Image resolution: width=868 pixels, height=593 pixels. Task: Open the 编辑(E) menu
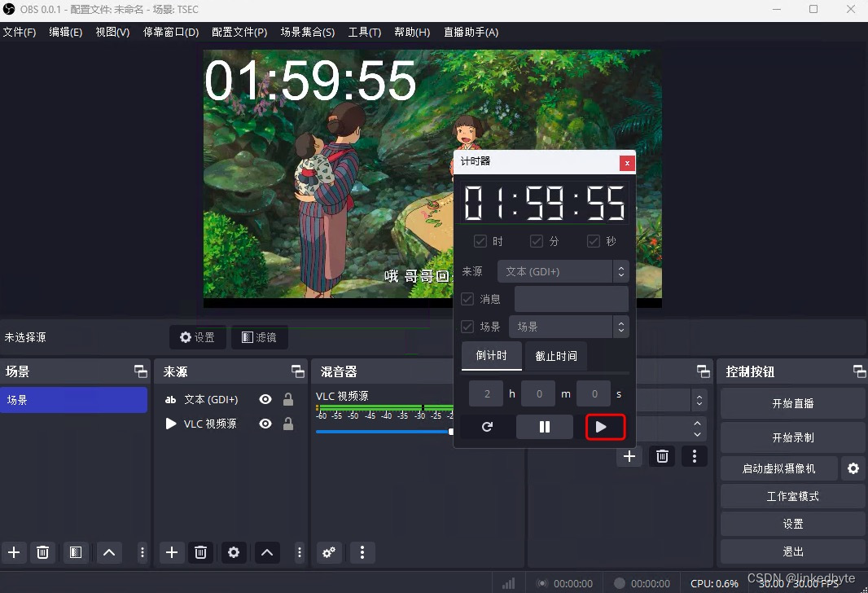[66, 32]
